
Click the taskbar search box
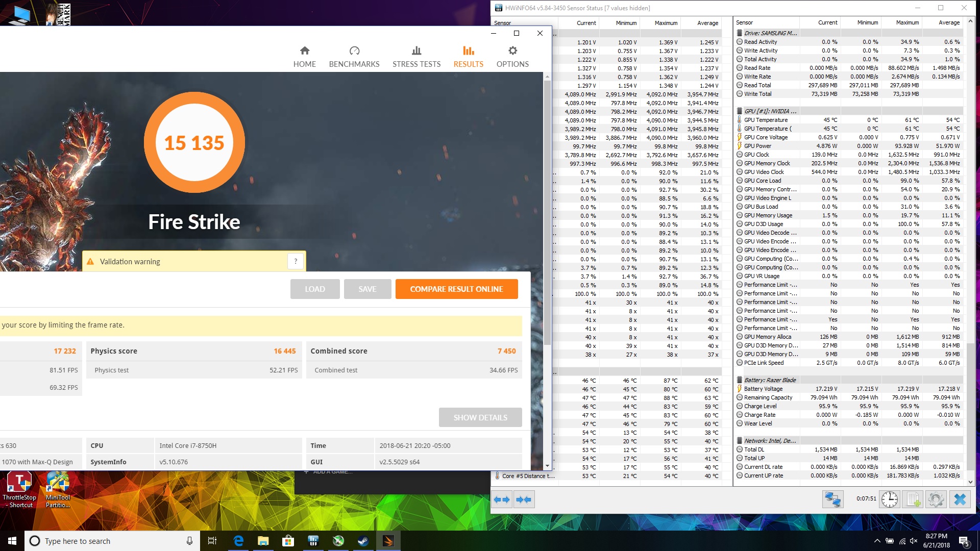coord(112,541)
